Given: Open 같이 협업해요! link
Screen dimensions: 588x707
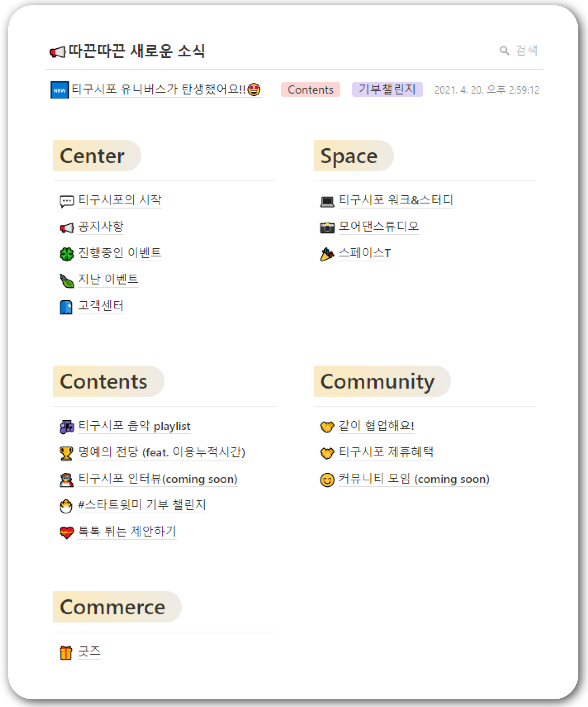Looking at the screenshot, I should click(376, 426).
